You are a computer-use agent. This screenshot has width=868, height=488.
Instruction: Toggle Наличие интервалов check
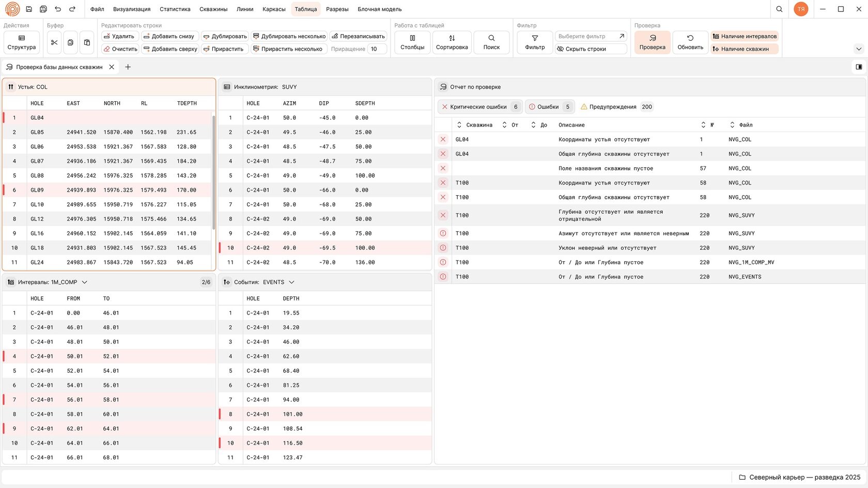pos(745,36)
